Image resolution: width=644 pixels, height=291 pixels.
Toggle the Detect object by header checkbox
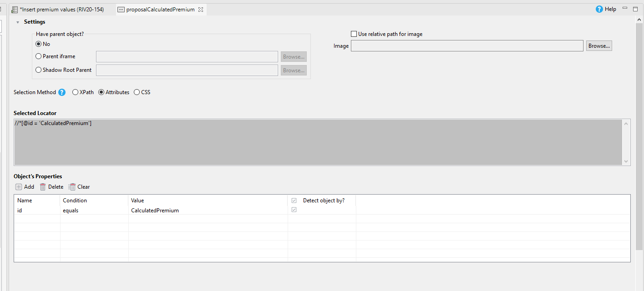click(294, 201)
